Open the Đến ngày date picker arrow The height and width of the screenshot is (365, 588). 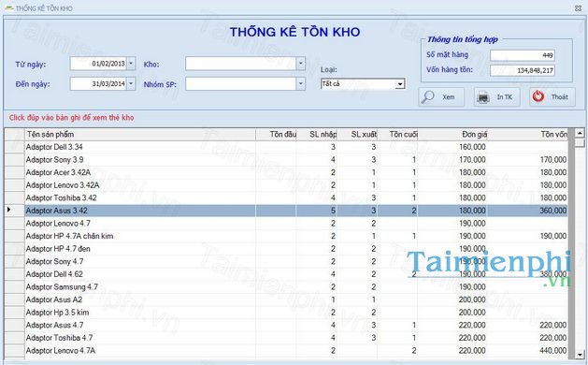[131, 83]
